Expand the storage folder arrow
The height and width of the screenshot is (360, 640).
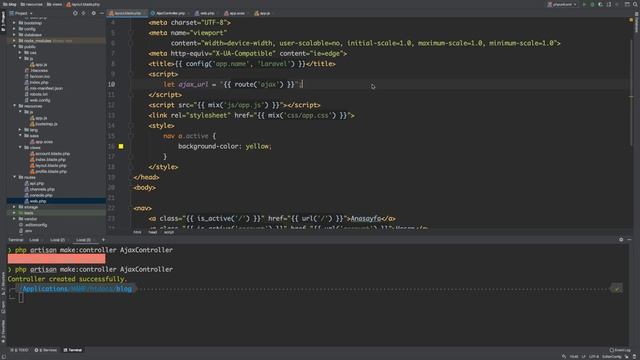[14, 207]
